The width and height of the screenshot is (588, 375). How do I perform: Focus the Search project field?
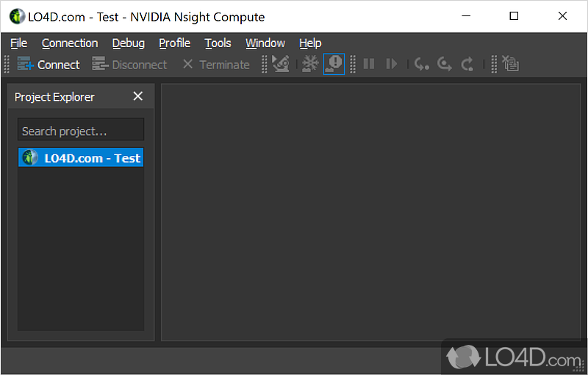pos(81,129)
